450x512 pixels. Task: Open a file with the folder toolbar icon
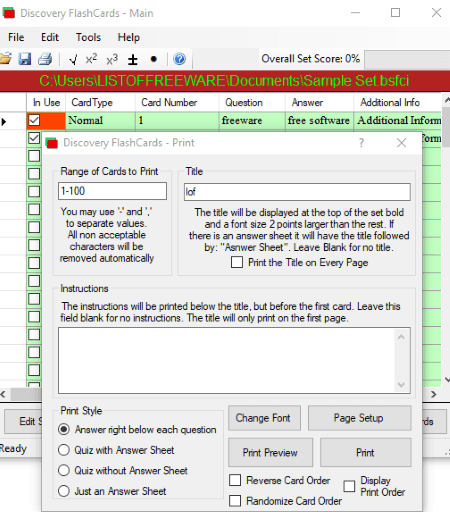pos(5,59)
